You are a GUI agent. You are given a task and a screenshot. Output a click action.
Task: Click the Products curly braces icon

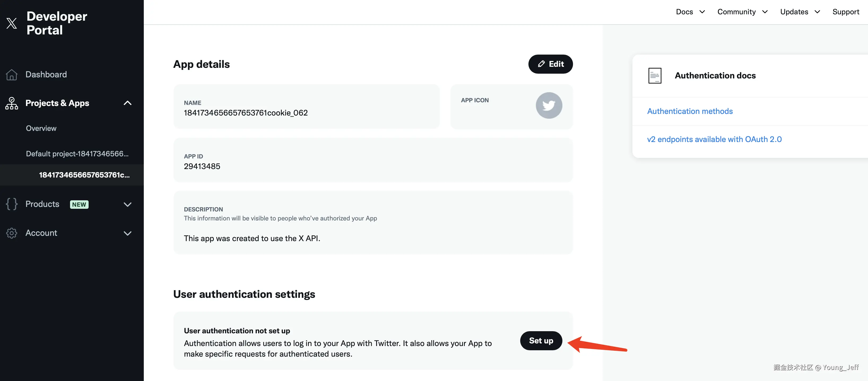coord(11,204)
